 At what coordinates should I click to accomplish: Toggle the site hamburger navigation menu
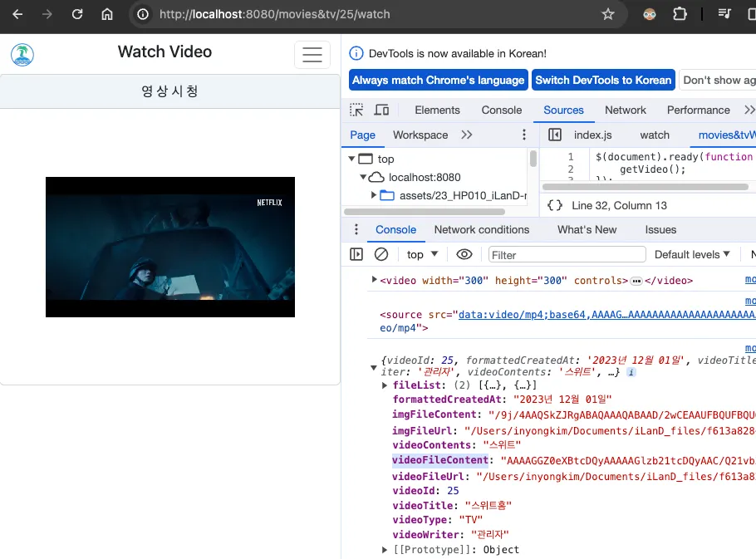[312, 55]
